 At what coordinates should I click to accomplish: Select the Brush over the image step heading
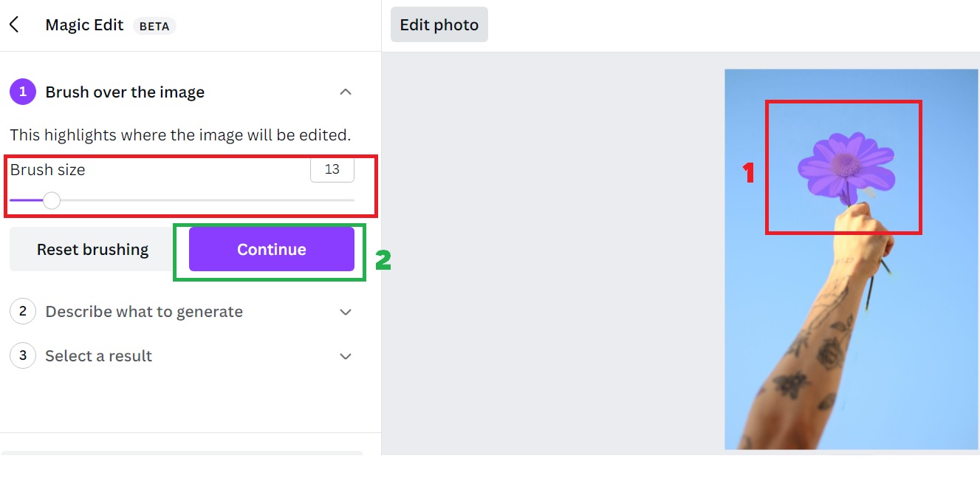point(125,92)
